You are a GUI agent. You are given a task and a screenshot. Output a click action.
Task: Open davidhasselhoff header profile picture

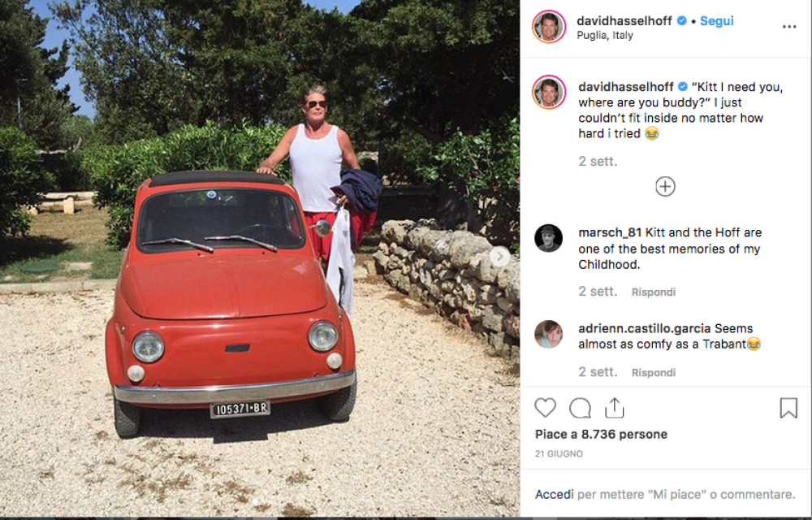pyautogui.click(x=549, y=27)
